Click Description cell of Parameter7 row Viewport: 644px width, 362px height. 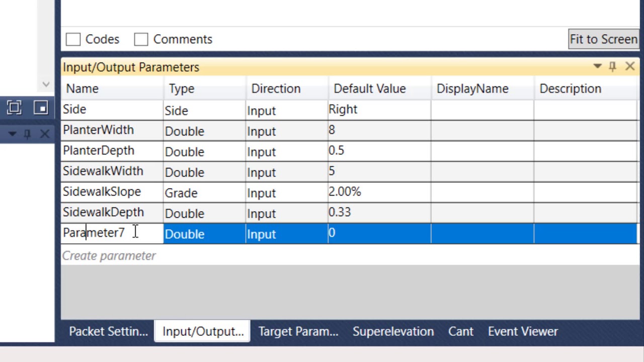pyautogui.click(x=586, y=234)
